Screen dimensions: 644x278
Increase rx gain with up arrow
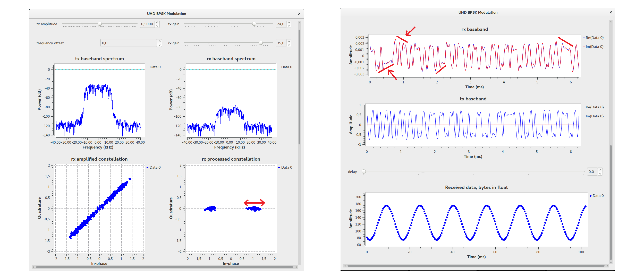coord(289,41)
